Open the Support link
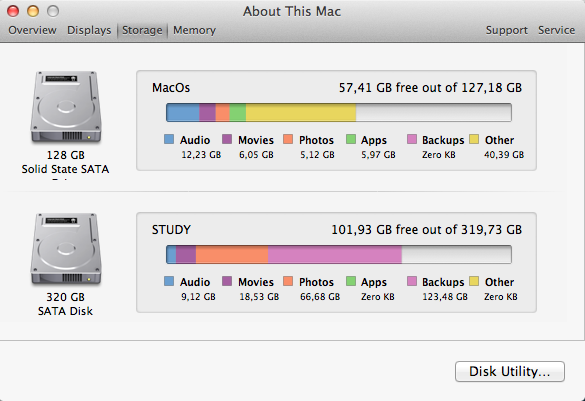 click(507, 30)
